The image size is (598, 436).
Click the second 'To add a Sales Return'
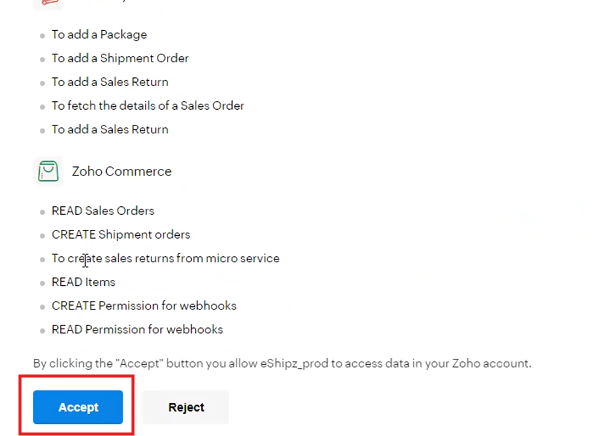(110, 130)
